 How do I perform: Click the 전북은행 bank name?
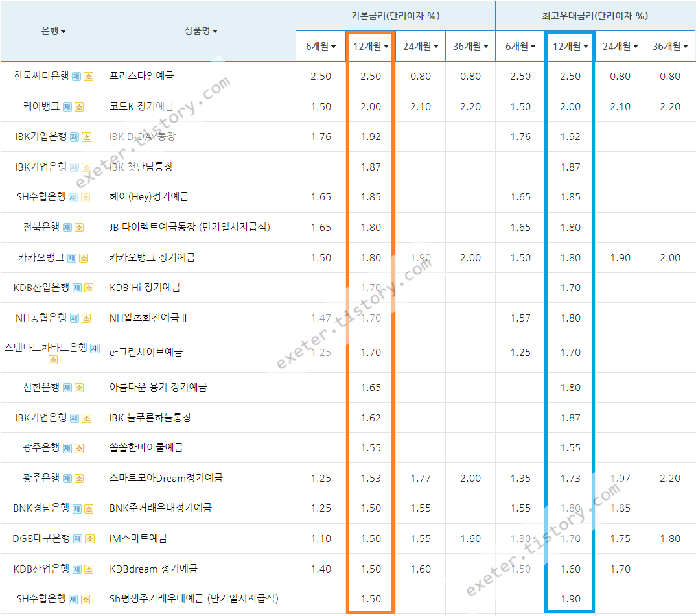pyautogui.click(x=41, y=227)
